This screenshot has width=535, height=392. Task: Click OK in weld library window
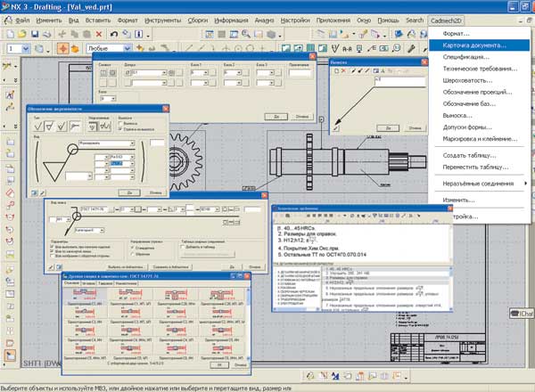[x=219, y=364]
